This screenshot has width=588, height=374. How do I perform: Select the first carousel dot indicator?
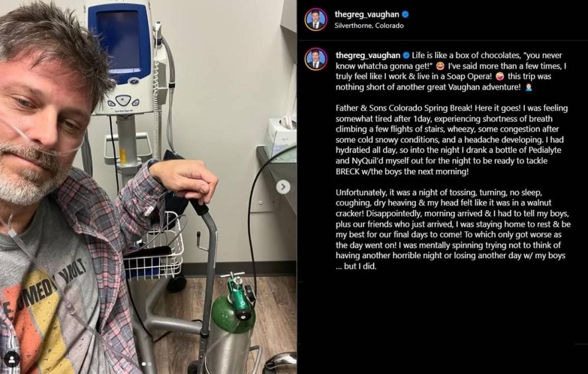[143, 364]
